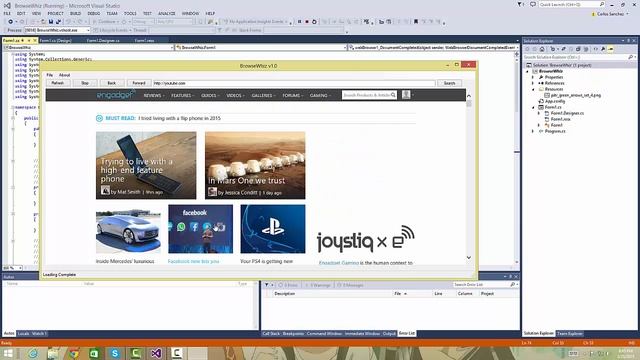Viewport: 640px width, 360px height.
Task: Switch to Output tab
Action: click(389, 333)
